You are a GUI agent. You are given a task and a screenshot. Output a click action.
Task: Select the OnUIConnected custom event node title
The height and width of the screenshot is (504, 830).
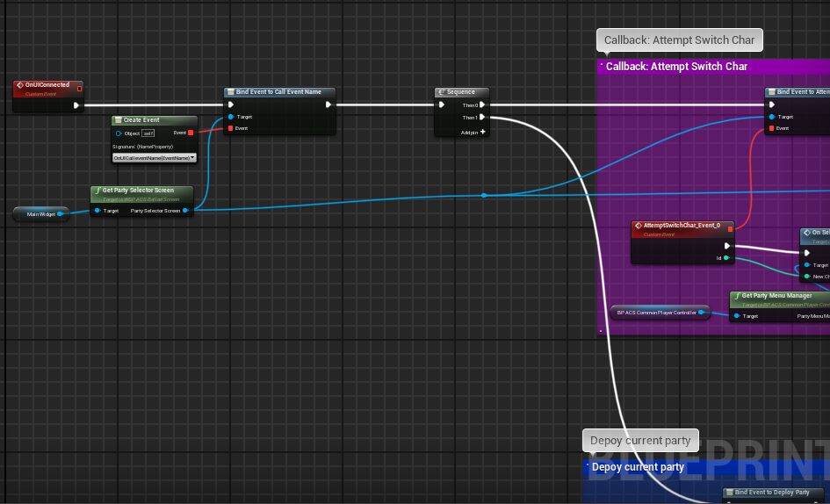pyautogui.click(x=47, y=84)
